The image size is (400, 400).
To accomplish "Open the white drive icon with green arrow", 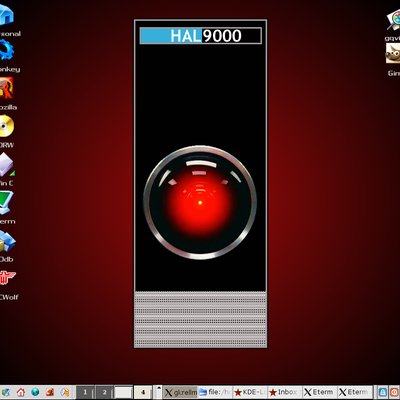I will pos(7,164).
